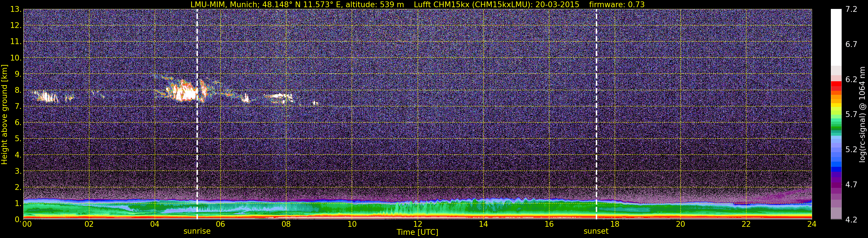Viewport: 868px width, 238px height.
Task: Click the 'LMU-MIM, Munich' plot title text
Action: [225, 5]
